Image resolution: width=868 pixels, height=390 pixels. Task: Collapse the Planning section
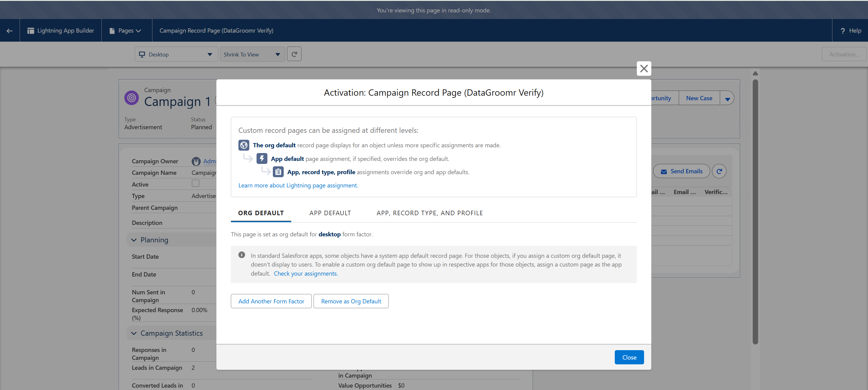coord(134,240)
